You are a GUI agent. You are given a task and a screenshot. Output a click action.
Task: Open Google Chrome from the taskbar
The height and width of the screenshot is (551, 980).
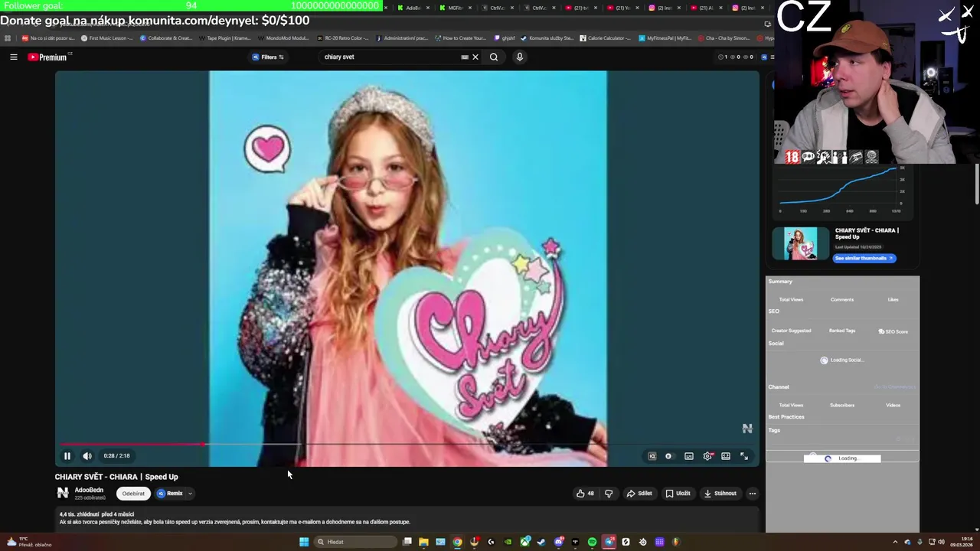[x=457, y=542]
